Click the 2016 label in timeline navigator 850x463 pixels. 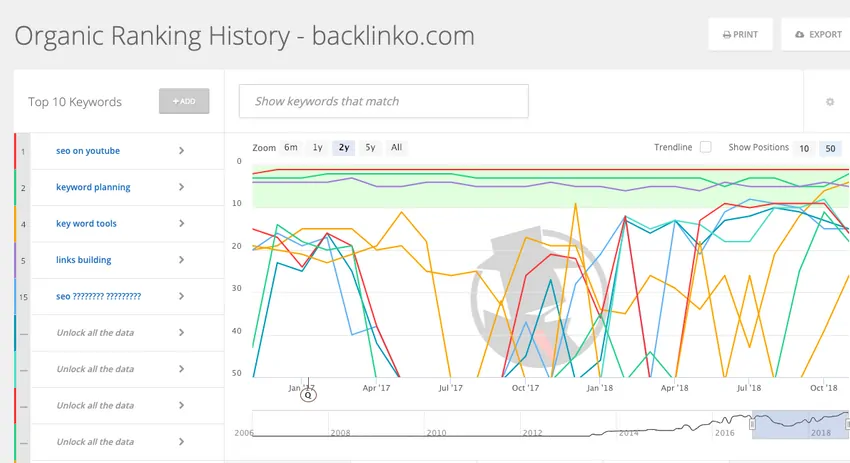(725, 433)
